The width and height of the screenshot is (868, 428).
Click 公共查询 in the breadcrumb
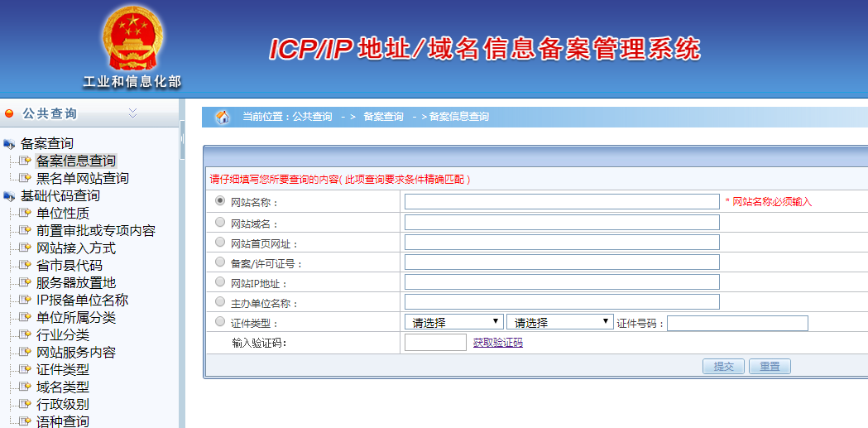coord(312,117)
